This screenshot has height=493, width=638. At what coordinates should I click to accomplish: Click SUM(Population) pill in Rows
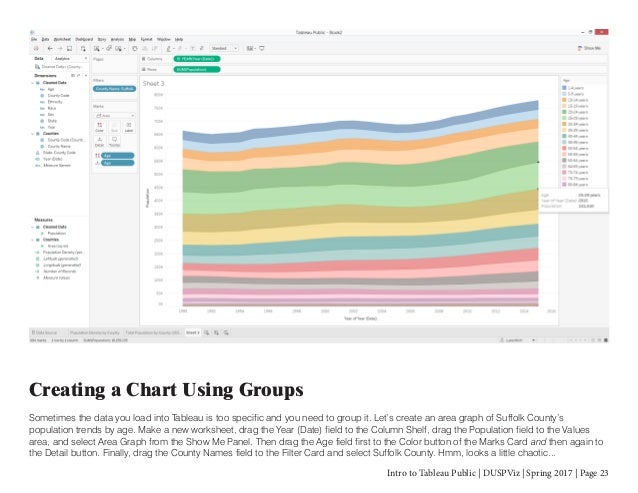pyautogui.click(x=197, y=70)
